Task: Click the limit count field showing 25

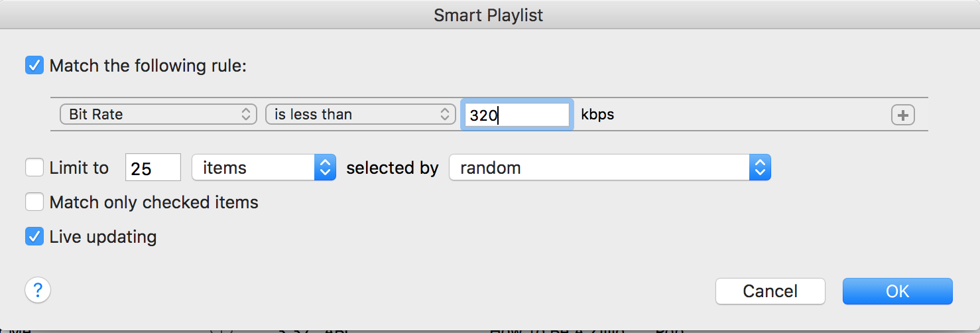Action: tap(153, 168)
